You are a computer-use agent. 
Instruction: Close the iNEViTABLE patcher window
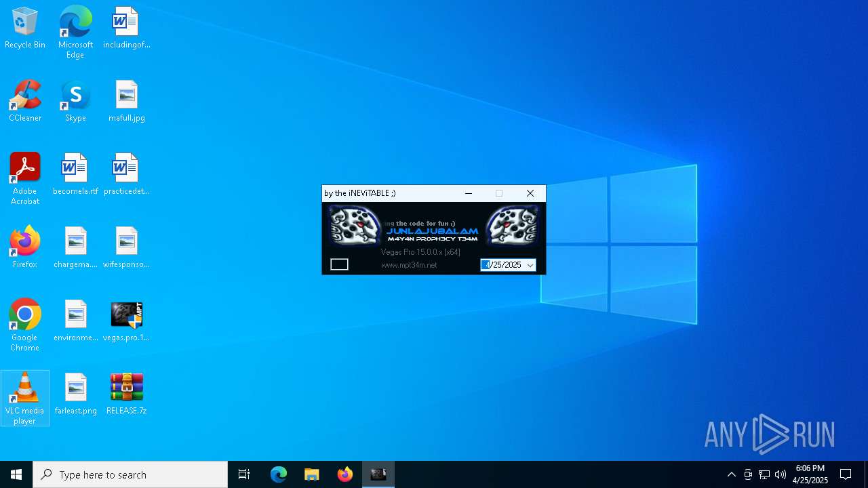pos(530,193)
